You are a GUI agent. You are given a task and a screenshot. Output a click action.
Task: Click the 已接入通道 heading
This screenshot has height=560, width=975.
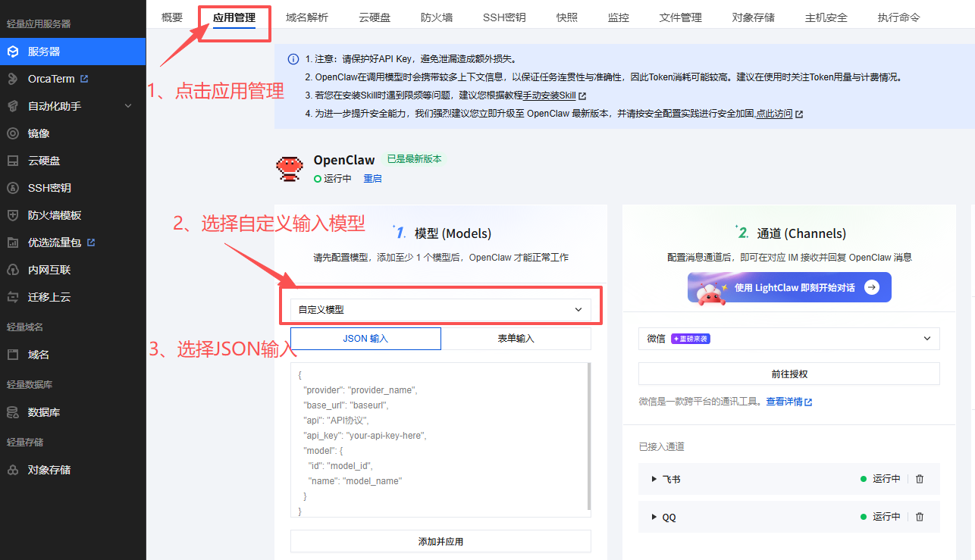pos(662,446)
